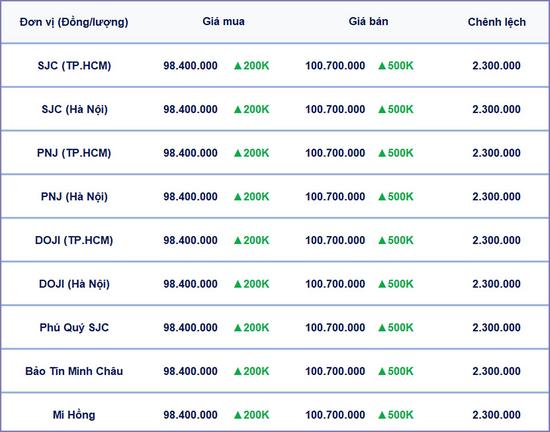Click Bảo Tín Minh Châu spread value 2.300.000

click(x=496, y=371)
